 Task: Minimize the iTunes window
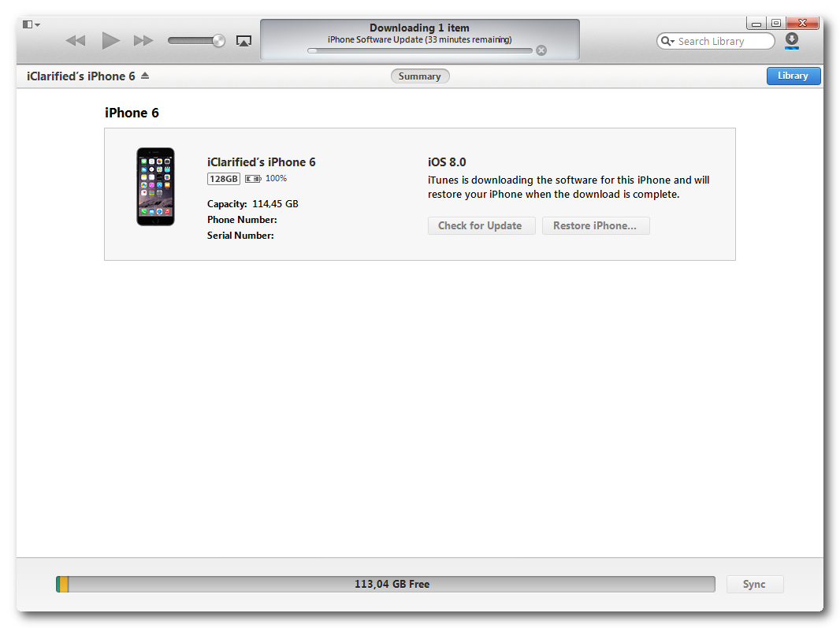756,23
